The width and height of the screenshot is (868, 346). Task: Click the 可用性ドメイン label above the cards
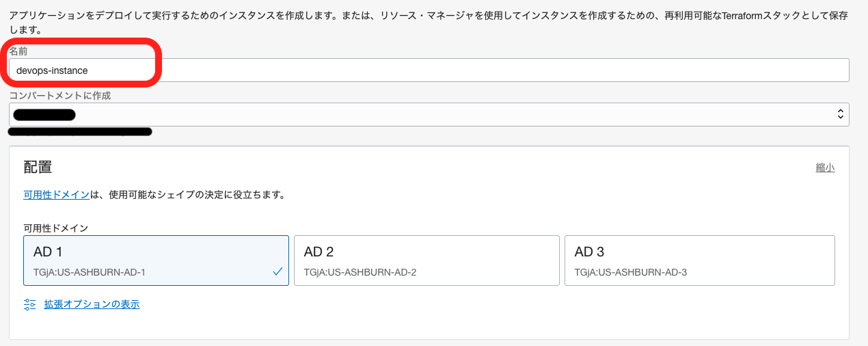pos(56,228)
